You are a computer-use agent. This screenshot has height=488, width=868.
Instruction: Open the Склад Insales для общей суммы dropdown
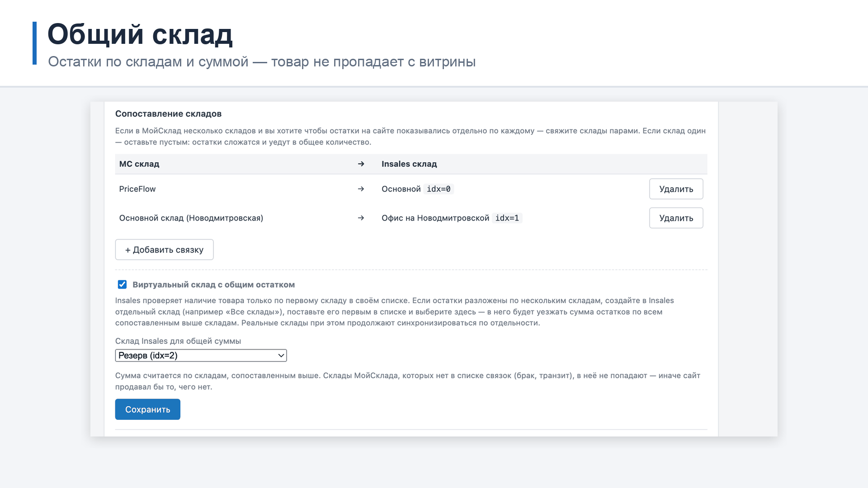[x=201, y=356]
